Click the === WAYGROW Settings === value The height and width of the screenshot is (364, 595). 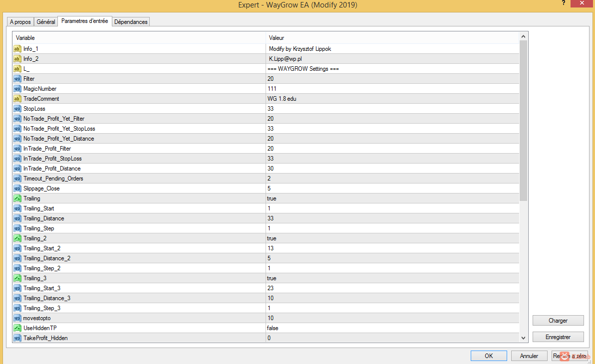[303, 69]
